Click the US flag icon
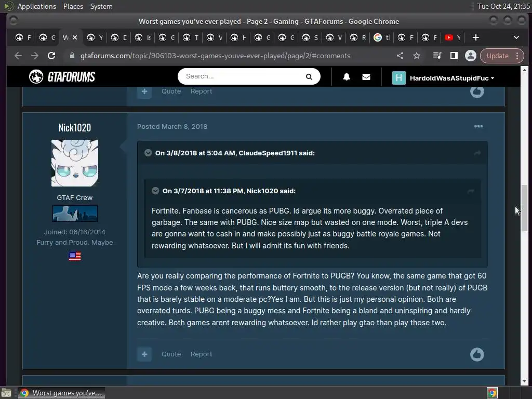Viewport: 532px width, 399px height. pyautogui.click(x=75, y=256)
